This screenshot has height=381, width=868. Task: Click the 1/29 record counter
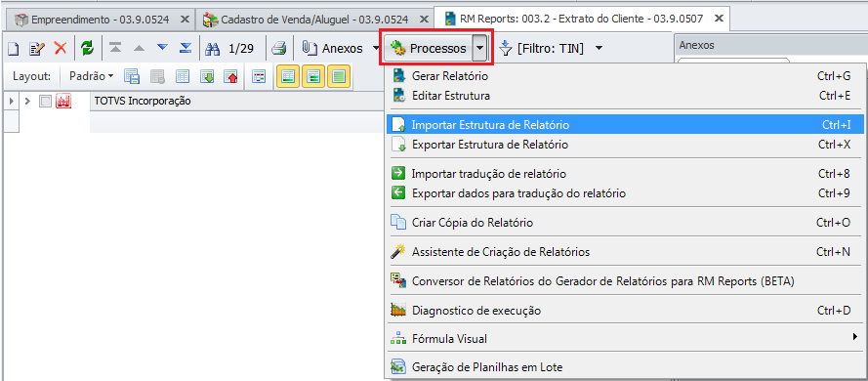pyautogui.click(x=241, y=49)
